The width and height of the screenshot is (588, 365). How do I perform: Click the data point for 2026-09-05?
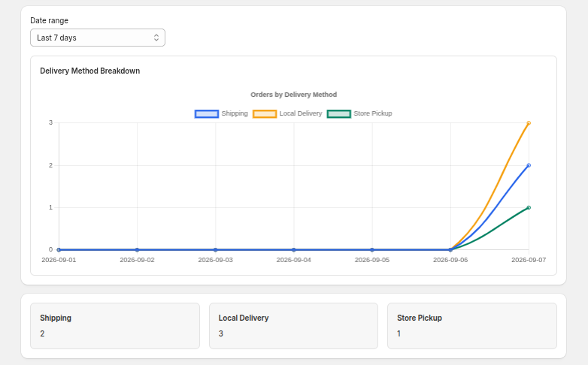[372, 249]
